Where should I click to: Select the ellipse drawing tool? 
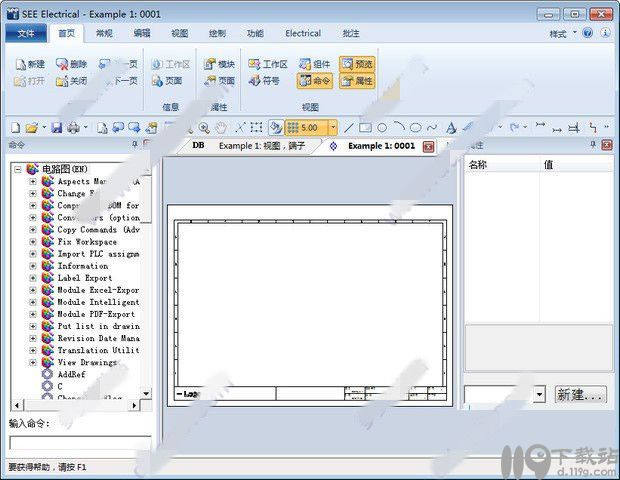point(415,127)
